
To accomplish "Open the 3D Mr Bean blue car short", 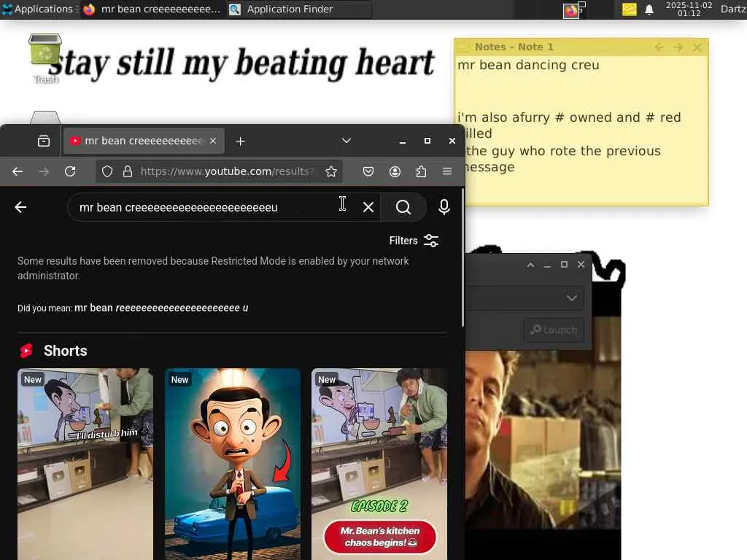I will 233,464.
